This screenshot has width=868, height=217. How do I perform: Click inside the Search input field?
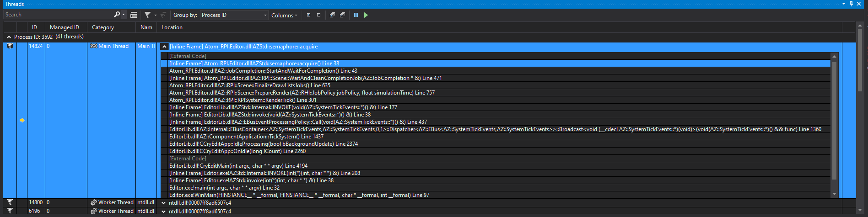tap(59, 15)
